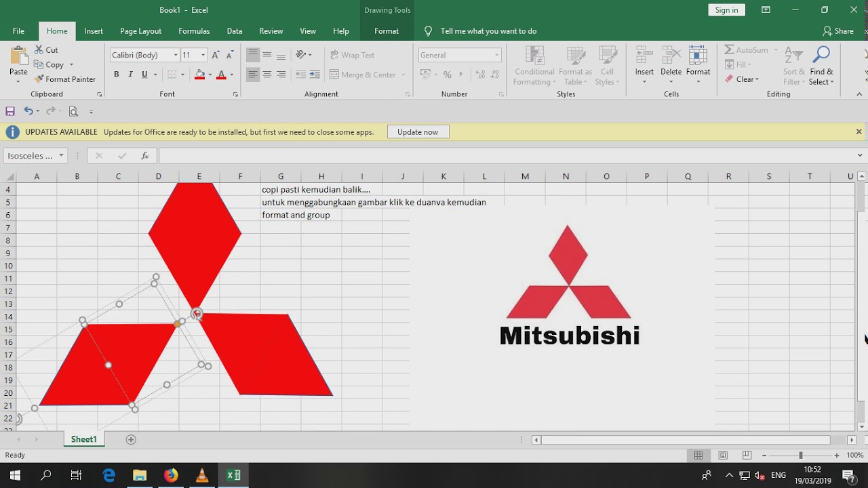Save the workbook from Quick Access
This screenshot has height=488, width=868.
[x=10, y=111]
